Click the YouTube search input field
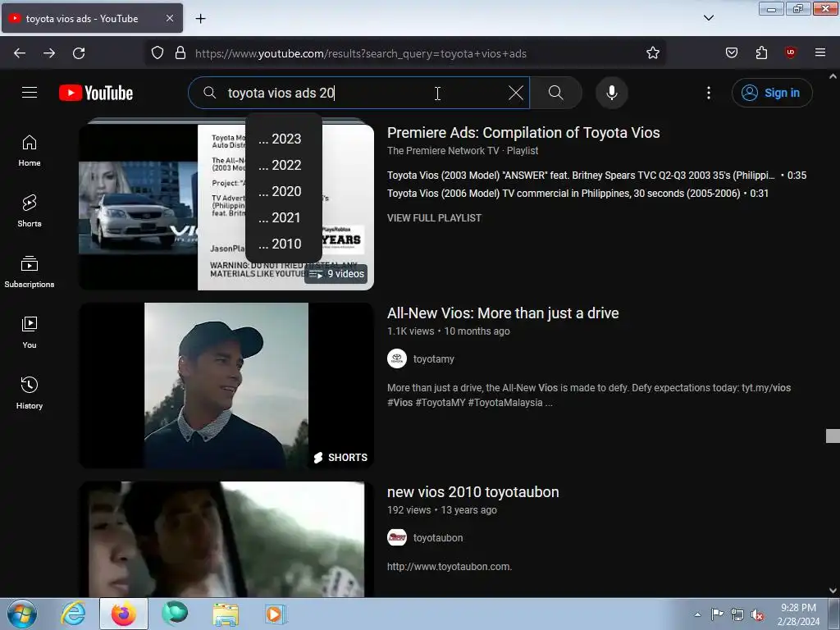The image size is (840, 630). (359, 93)
